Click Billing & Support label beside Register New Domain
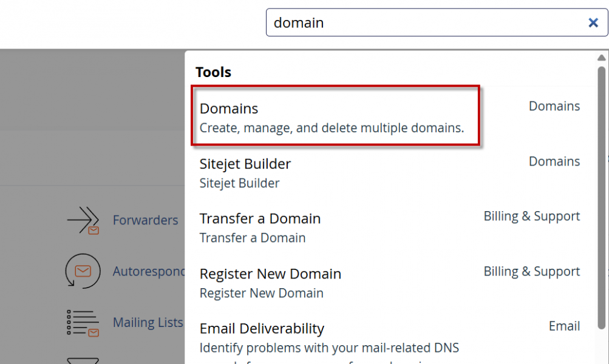This screenshot has width=609, height=364. pyautogui.click(x=531, y=271)
